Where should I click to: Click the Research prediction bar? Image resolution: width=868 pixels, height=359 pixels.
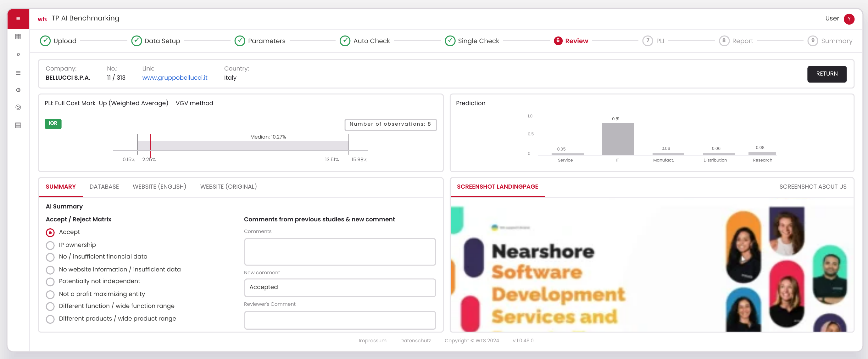[x=762, y=154]
